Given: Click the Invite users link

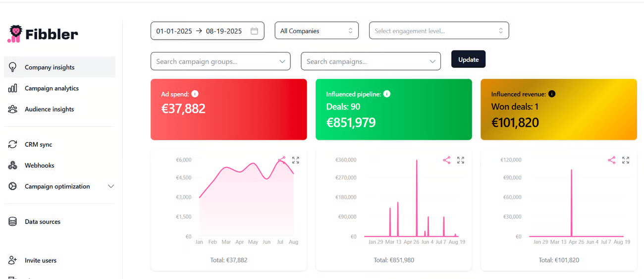Looking at the screenshot, I should [40, 260].
